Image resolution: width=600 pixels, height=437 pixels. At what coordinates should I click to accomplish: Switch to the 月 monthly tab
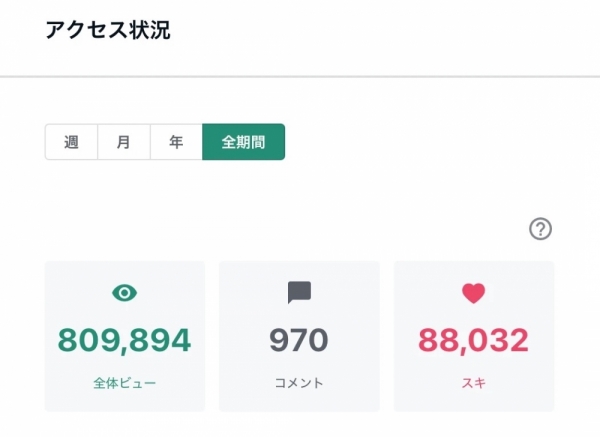point(124,142)
